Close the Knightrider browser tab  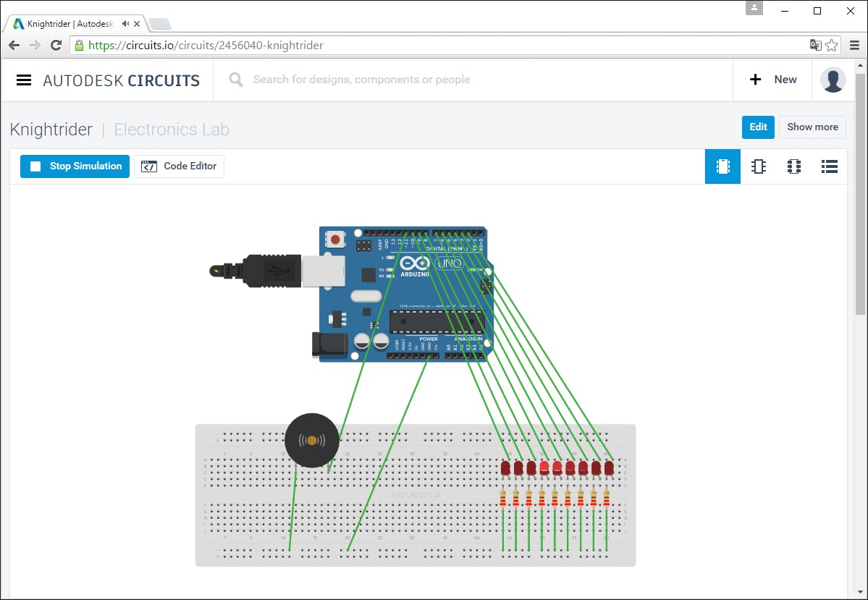click(137, 24)
